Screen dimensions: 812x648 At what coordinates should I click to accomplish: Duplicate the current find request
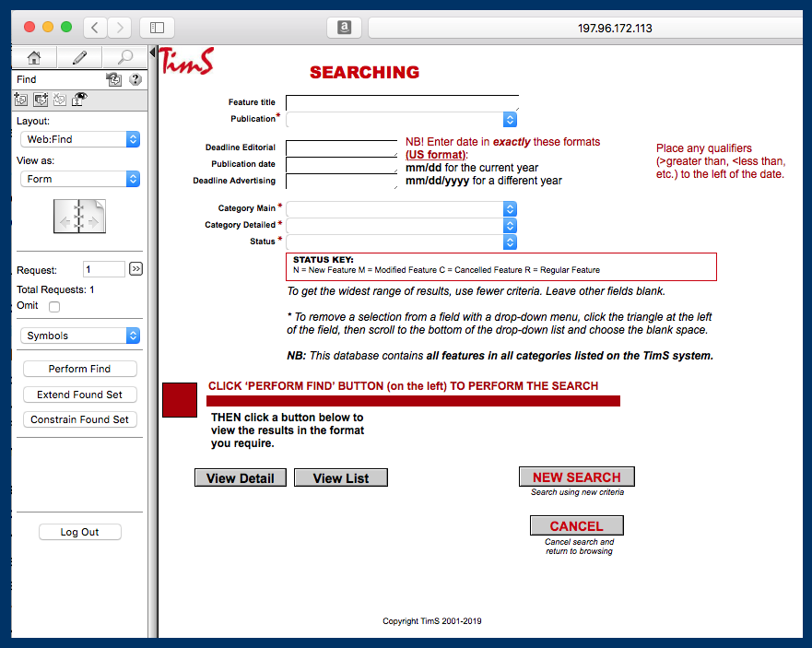(40, 99)
